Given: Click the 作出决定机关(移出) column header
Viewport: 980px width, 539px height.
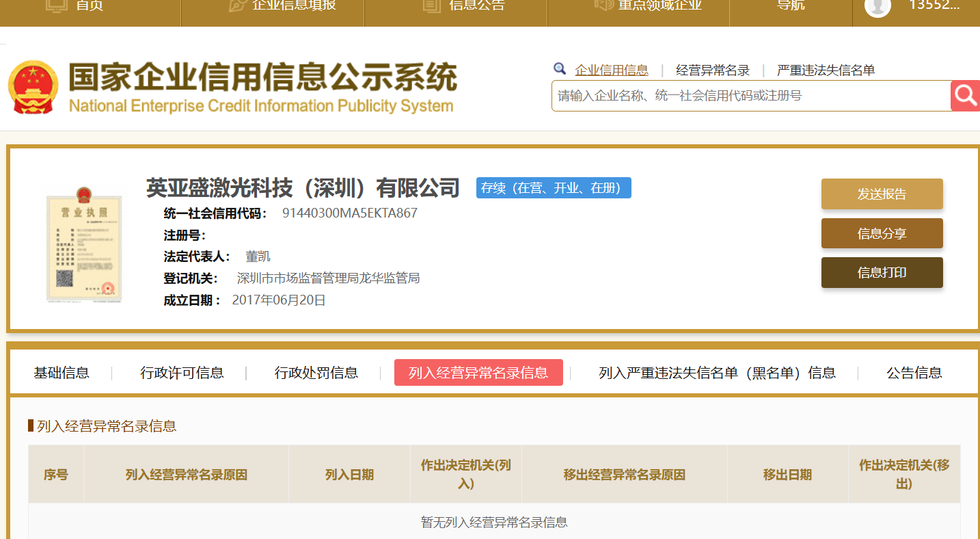Looking at the screenshot, I should 904,475.
